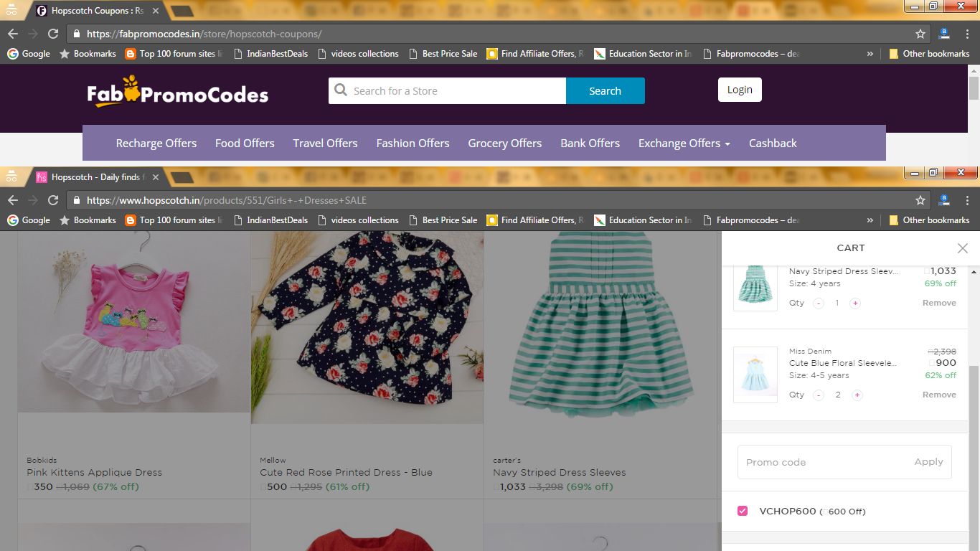Viewport: 980px width, 551px height.
Task: Bookmark the fabpromocodes.in page with star
Action: pyautogui.click(x=920, y=34)
